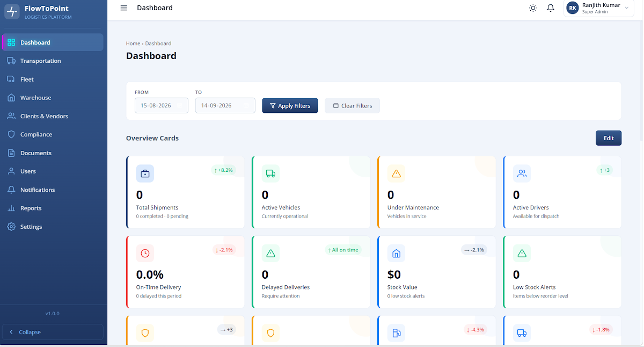Click the Under Maintenance warning triangle icon
The width and height of the screenshot is (644, 347).
[396, 173]
